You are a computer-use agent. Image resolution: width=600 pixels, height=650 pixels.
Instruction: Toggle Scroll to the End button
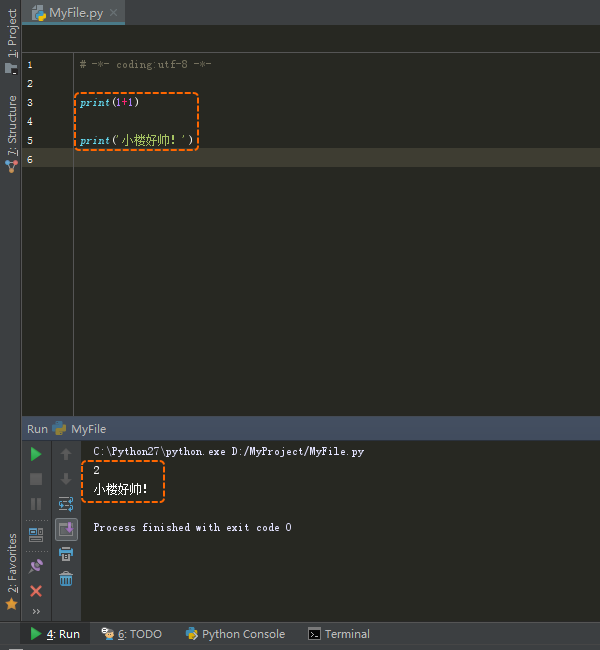point(66,528)
